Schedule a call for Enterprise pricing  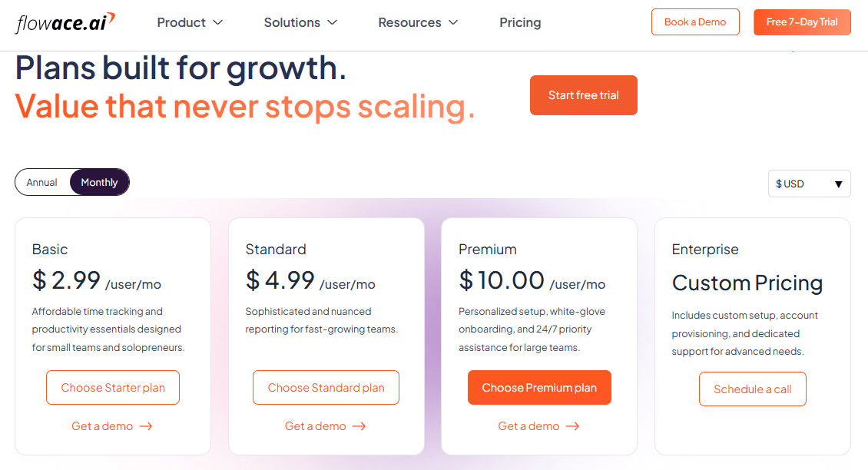click(x=752, y=389)
